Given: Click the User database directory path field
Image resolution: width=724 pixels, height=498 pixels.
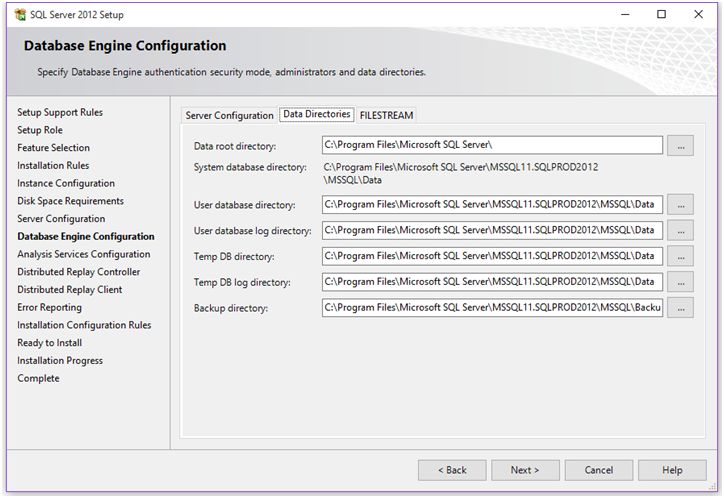Looking at the screenshot, I should tap(492, 205).
